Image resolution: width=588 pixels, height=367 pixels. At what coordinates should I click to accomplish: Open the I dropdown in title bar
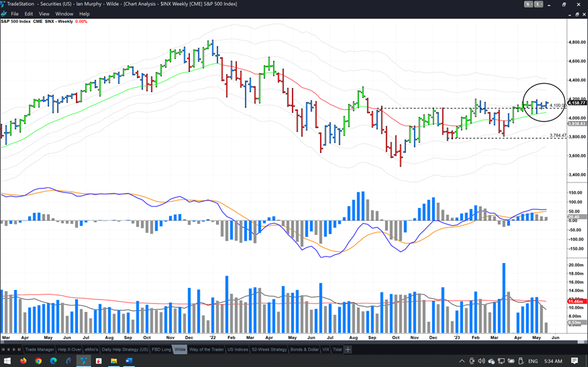[538, 4]
